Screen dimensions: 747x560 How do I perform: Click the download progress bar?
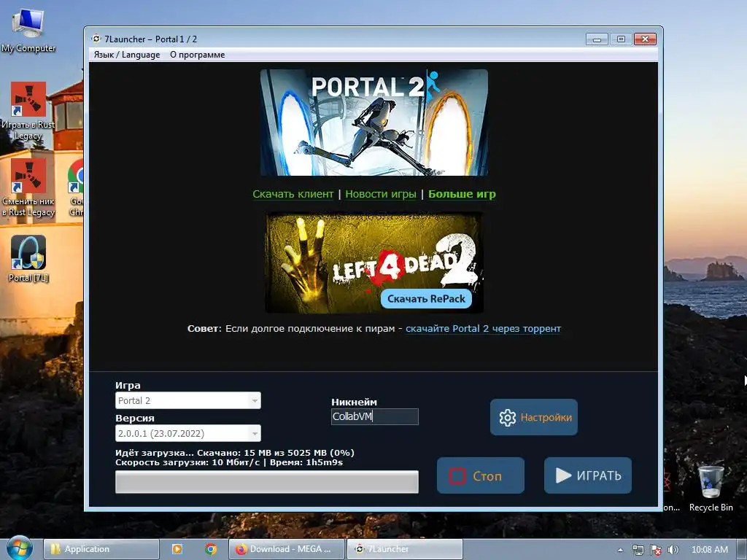point(267,482)
